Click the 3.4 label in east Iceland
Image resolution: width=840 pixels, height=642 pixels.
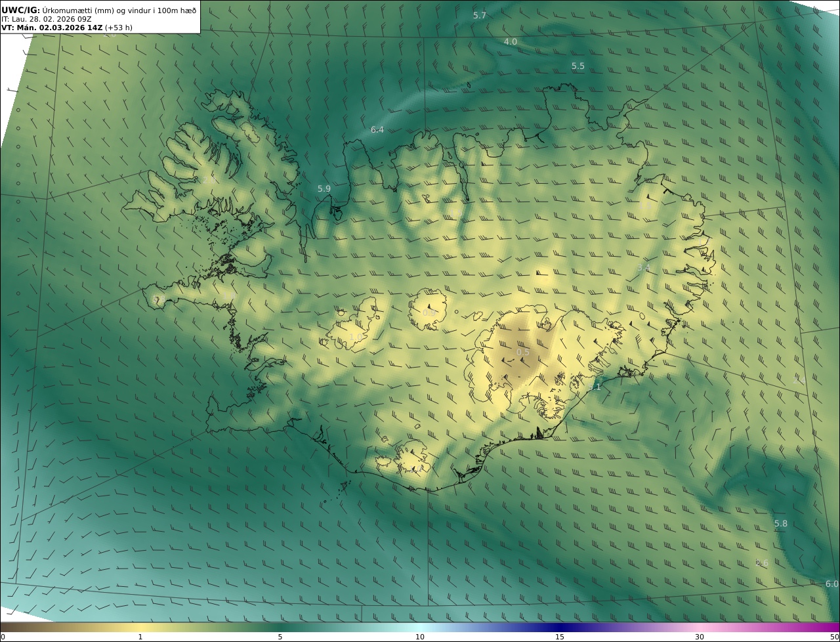click(644, 268)
